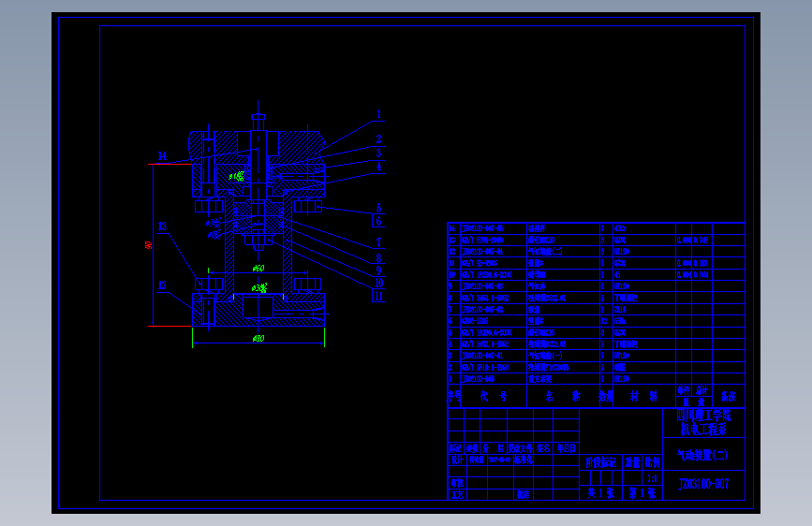Click balloon number 12 on the drawing
Image resolution: width=812 pixels, height=526 pixels.
(162, 285)
